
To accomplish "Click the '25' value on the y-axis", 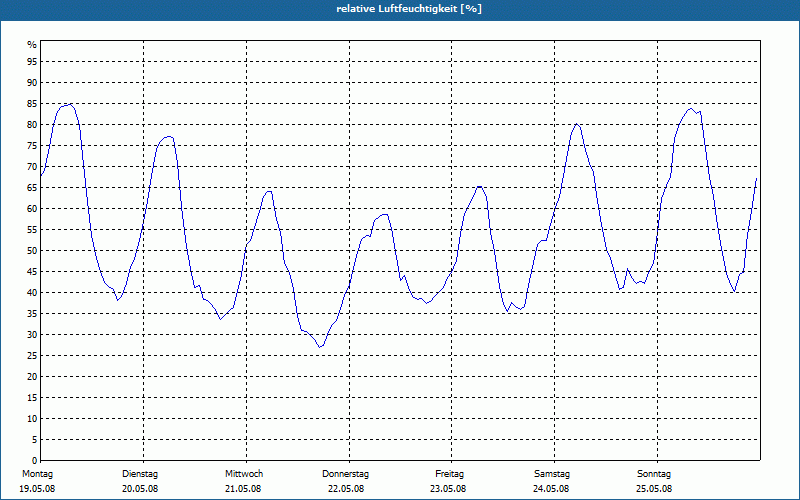I will (32, 356).
